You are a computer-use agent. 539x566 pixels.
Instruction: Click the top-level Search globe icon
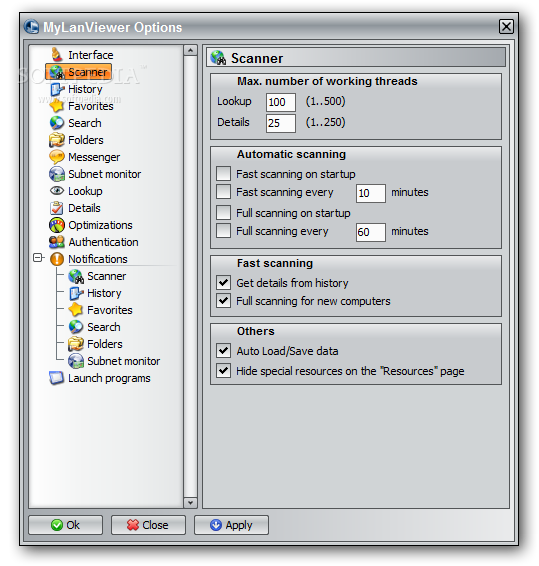[57, 123]
